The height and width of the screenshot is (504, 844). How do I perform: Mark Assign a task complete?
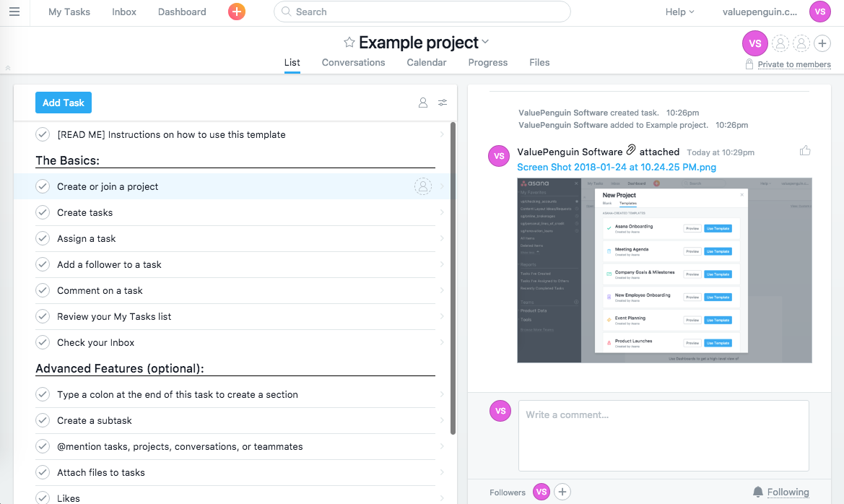point(43,238)
